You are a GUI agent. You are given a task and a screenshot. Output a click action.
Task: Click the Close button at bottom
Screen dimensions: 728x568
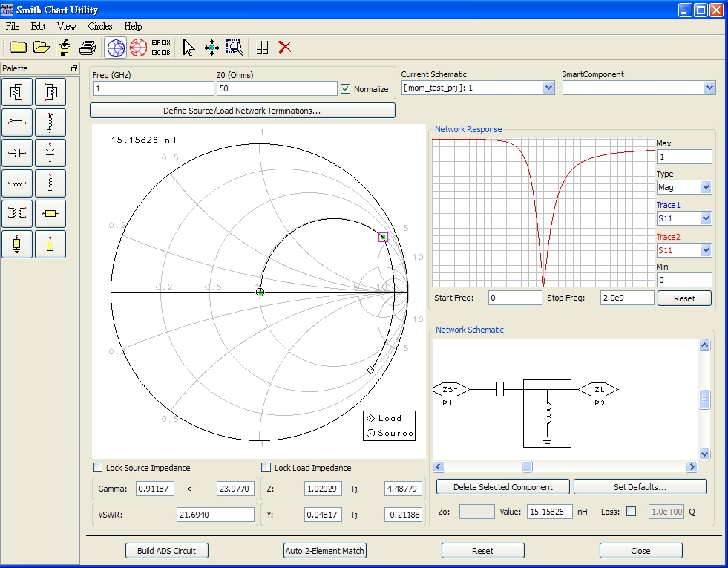point(640,551)
